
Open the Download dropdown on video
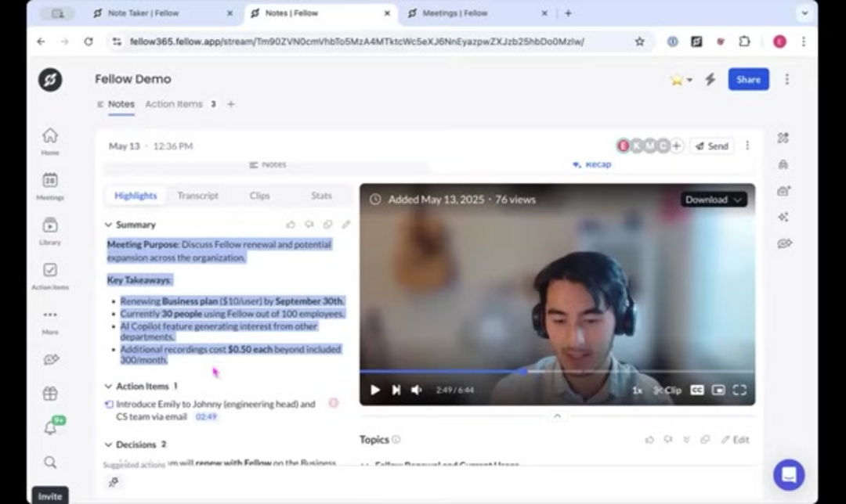pos(713,200)
